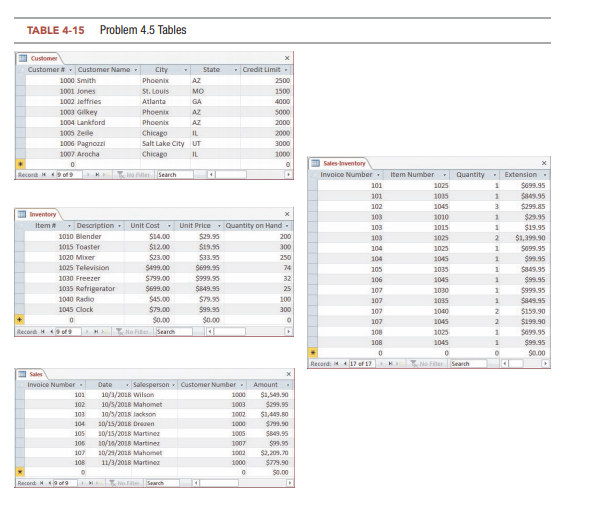Go to previous record in Customer table

pyautogui.click(x=52, y=175)
